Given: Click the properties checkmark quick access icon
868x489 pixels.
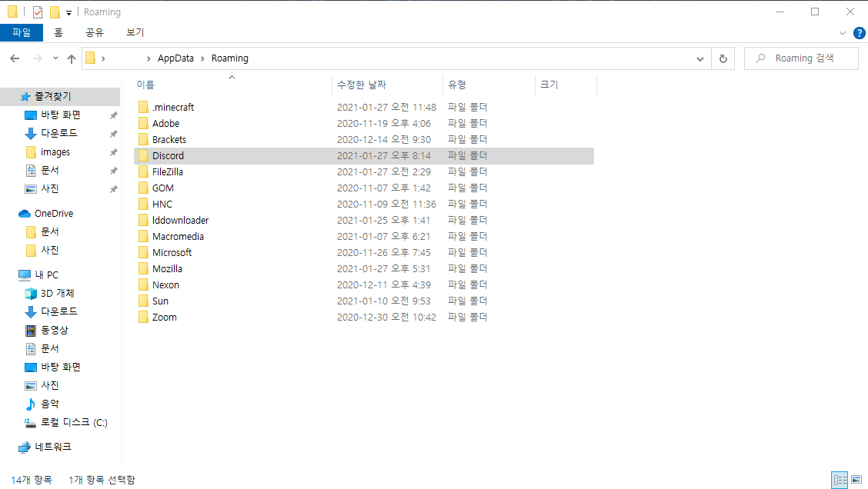Looking at the screenshot, I should pyautogui.click(x=38, y=12).
